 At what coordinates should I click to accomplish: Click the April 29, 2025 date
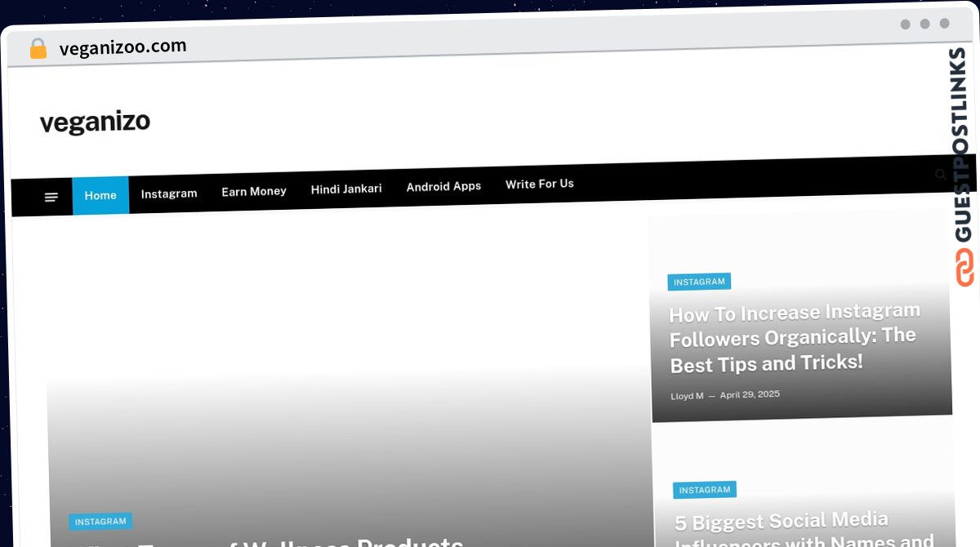click(x=750, y=394)
